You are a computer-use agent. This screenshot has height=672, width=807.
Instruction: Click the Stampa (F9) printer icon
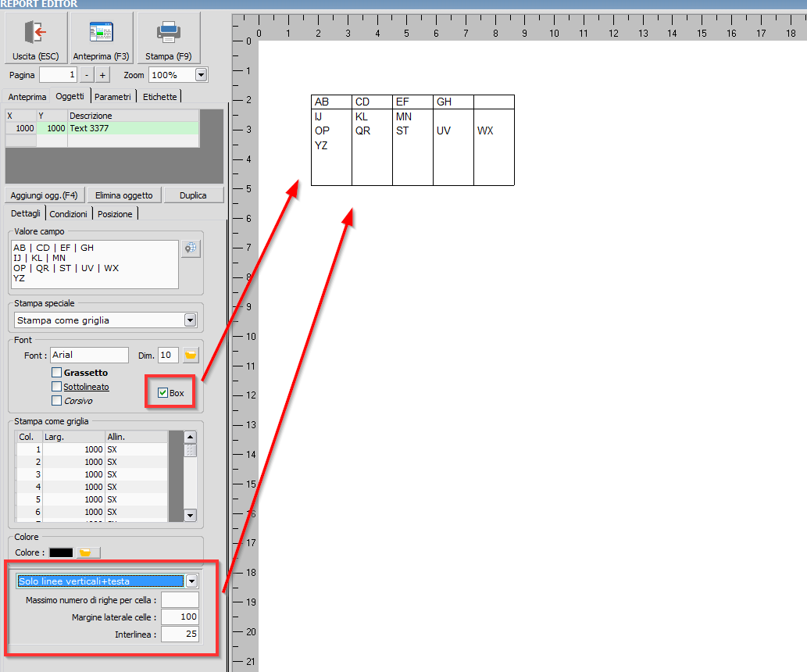pyautogui.click(x=169, y=32)
